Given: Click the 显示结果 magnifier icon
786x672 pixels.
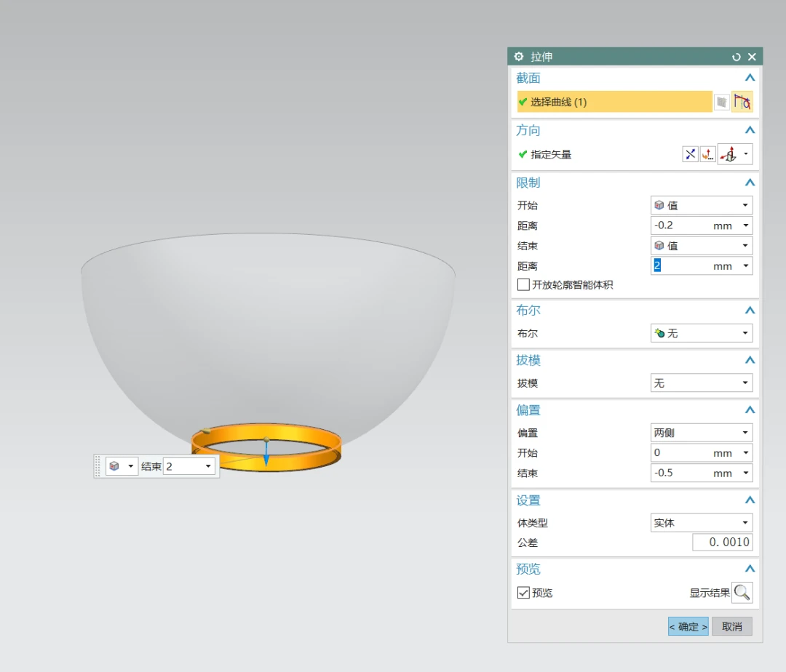Looking at the screenshot, I should click(x=742, y=593).
